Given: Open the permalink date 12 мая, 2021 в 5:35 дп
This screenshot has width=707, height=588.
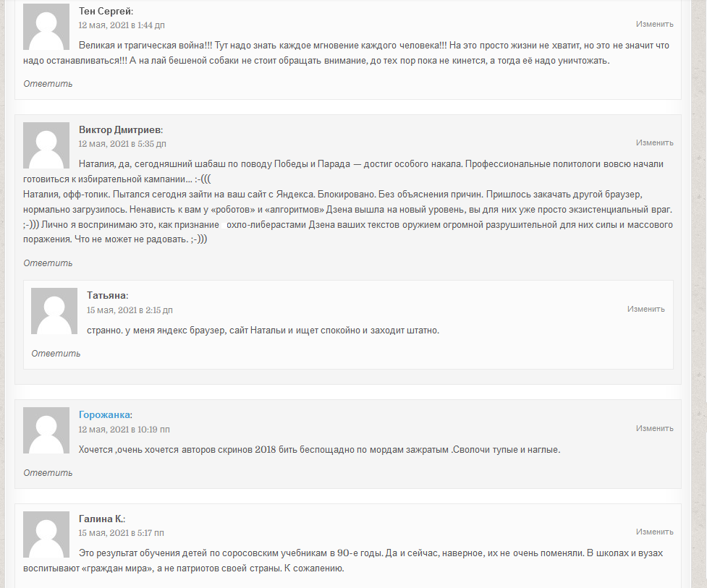Looking at the screenshot, I should (122, 144).
